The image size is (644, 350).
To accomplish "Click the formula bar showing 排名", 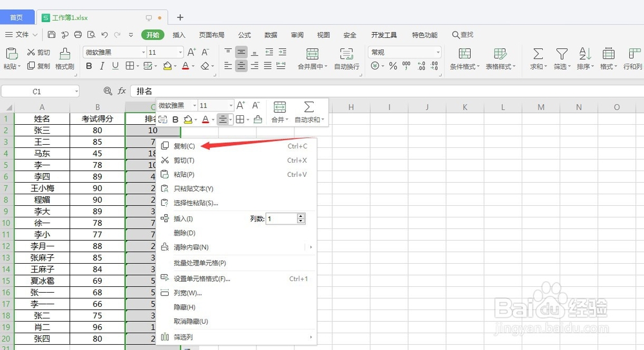I will coord(386,91).
